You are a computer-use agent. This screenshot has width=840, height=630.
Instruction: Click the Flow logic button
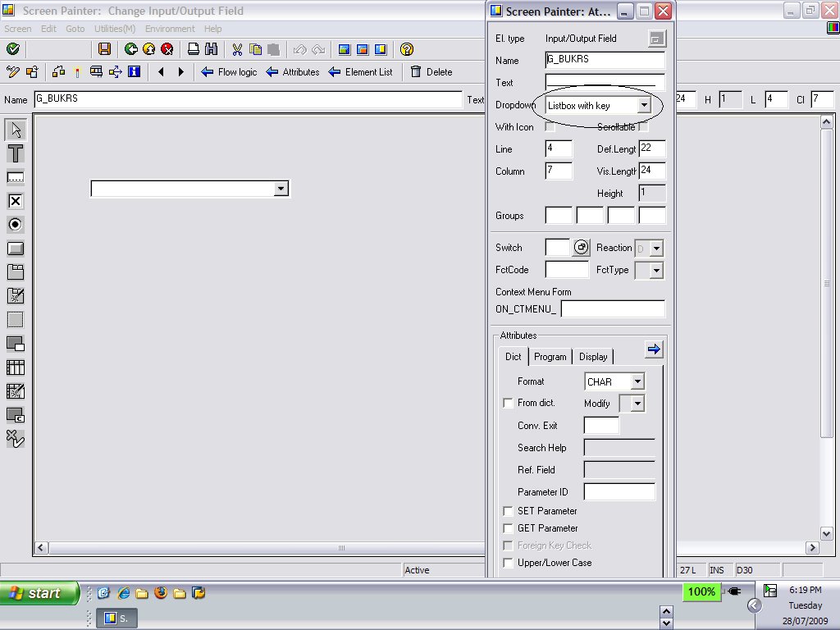click(x=228, y=72)
